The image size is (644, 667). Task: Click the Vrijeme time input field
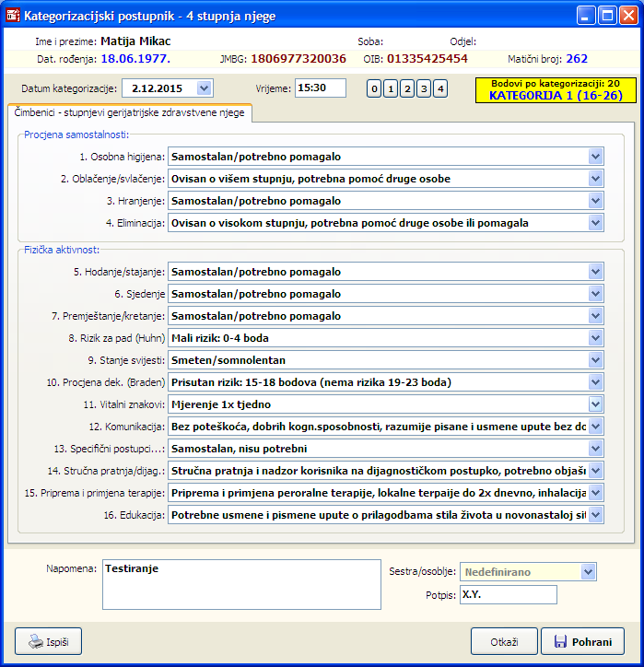click(320, 88)
